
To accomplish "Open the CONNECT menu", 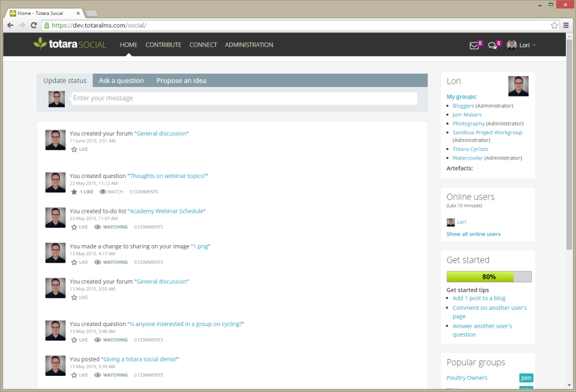I will click(203, 45).
